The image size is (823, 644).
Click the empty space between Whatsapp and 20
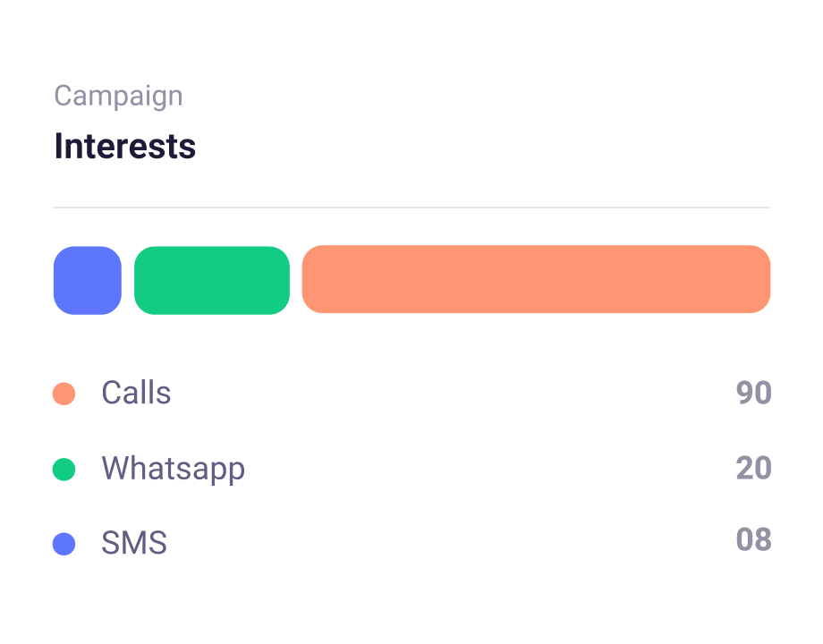pyautogui.click(x=483, y=469)
